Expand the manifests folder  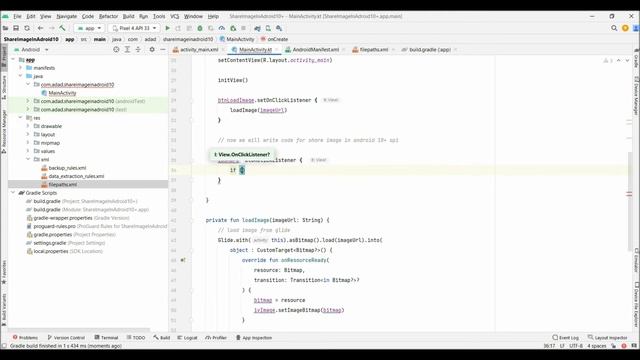coord(20,68)
